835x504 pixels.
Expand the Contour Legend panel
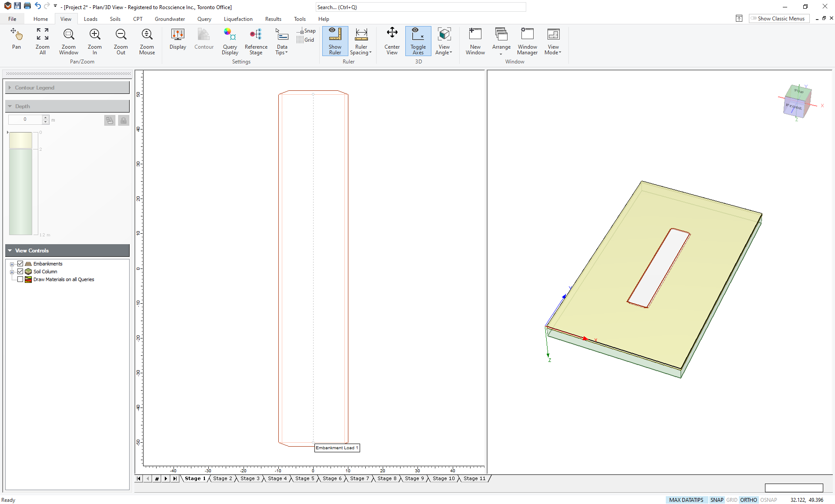point(10,87)
